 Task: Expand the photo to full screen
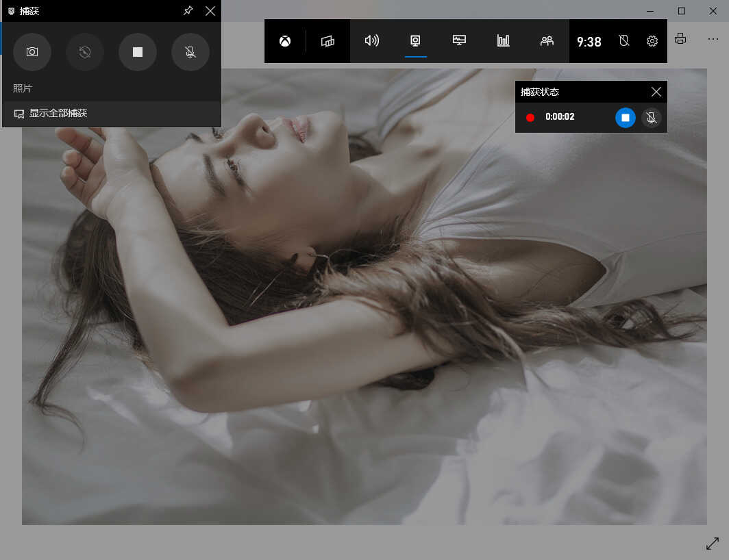tap(712, 544)
